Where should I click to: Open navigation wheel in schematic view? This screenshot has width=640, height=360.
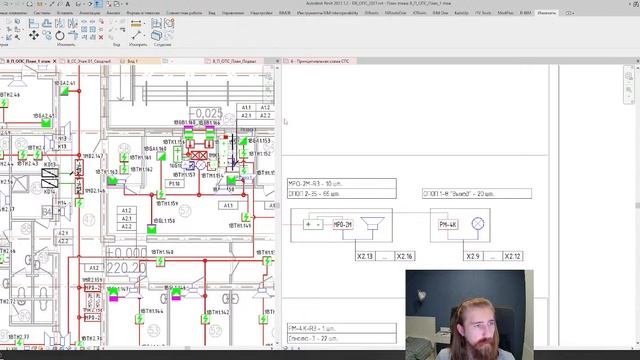click(629, 76)
